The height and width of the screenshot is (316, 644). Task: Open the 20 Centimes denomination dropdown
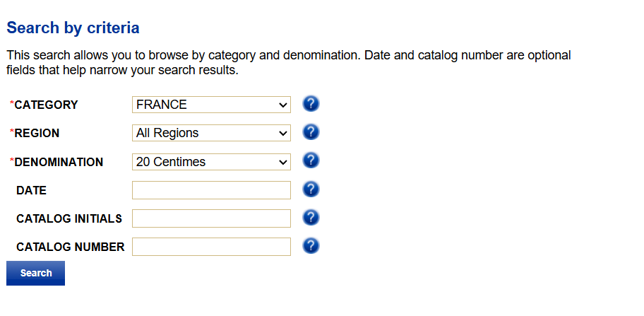211,162
